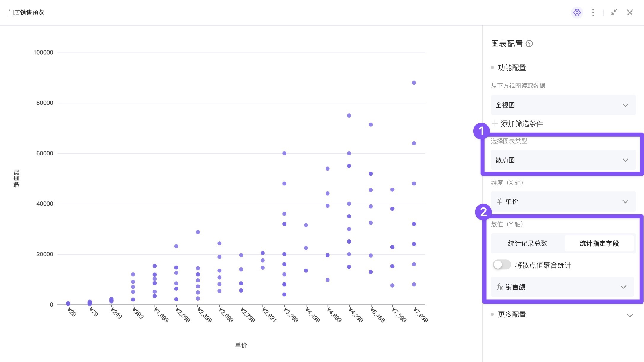Click the chart settings gear icon
The image size is (644, 362).
tap(577, 12)
